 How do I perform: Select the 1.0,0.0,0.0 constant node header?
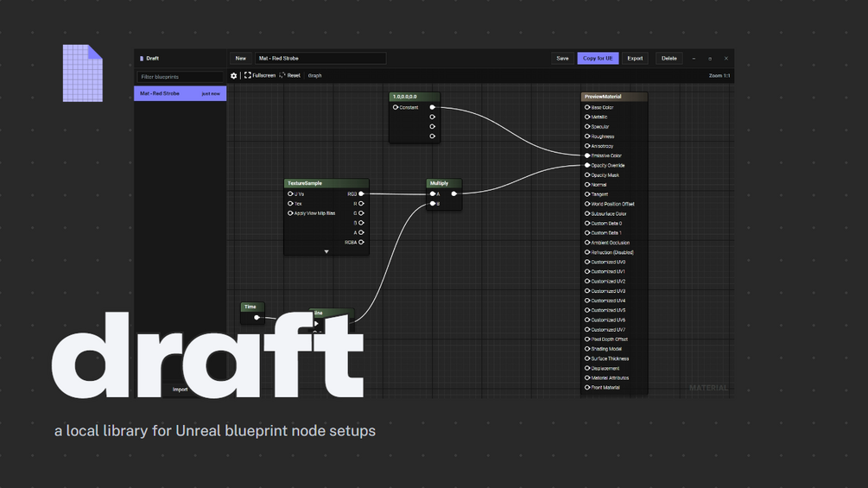click(x=415, y=97)
